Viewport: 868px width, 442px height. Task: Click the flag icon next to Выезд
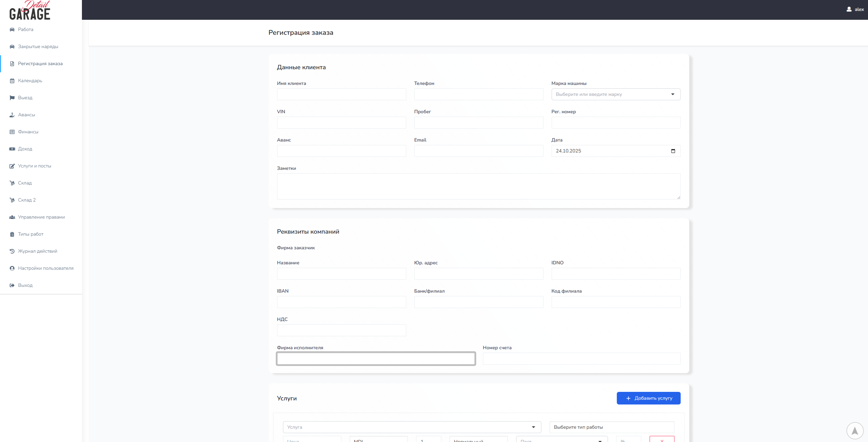tap(12, 98)
